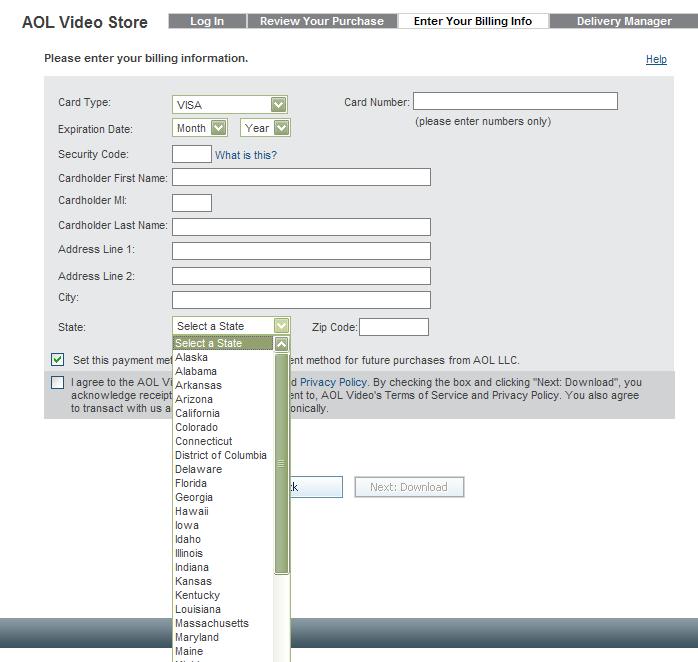Click the City input field
This screenshot has height=662, width=698.
(x=301, y=300)
